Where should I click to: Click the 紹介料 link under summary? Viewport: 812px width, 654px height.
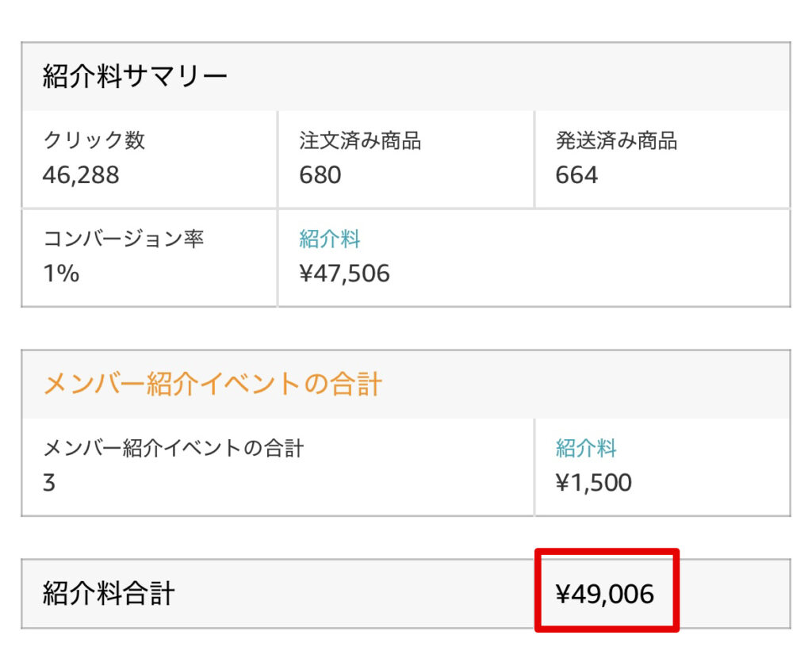pyautogui.click(x=330, y=239)
